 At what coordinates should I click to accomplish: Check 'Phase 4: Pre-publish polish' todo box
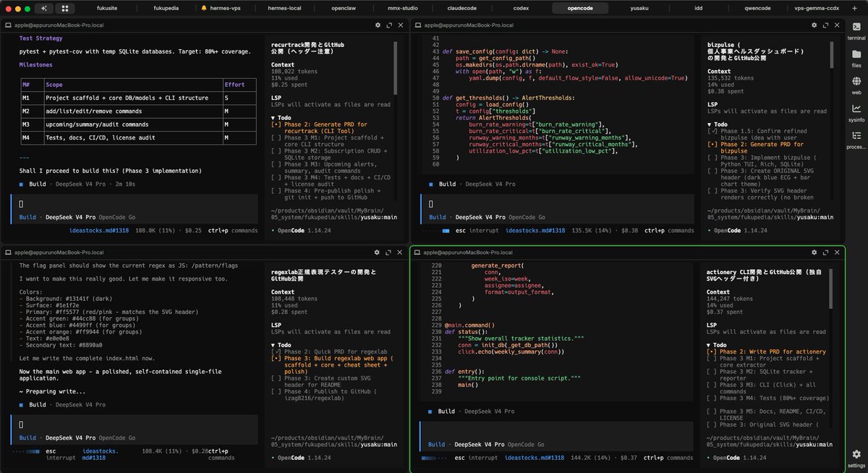276,190
